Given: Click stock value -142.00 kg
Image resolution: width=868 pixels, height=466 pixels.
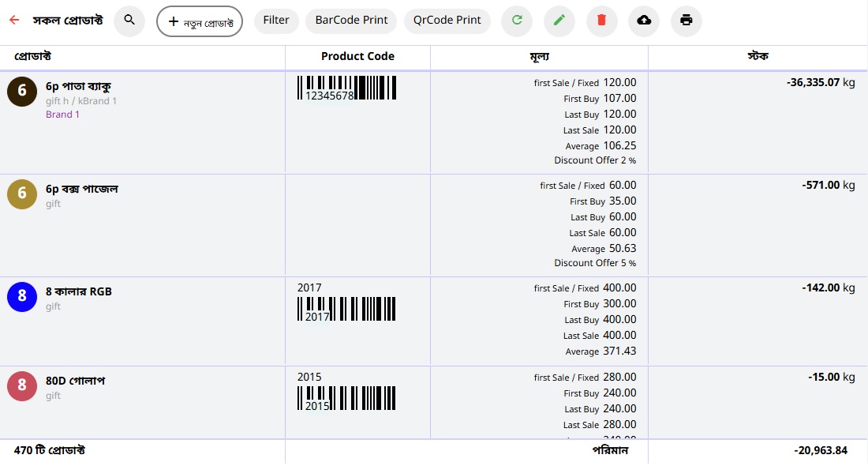Looking at the screenshot, I should (x=828, y=288).
